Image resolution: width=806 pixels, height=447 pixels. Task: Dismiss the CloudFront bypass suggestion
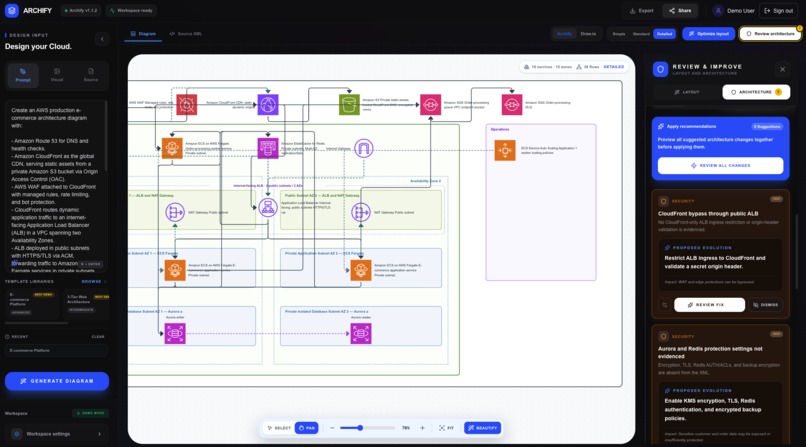coord(766,305)
